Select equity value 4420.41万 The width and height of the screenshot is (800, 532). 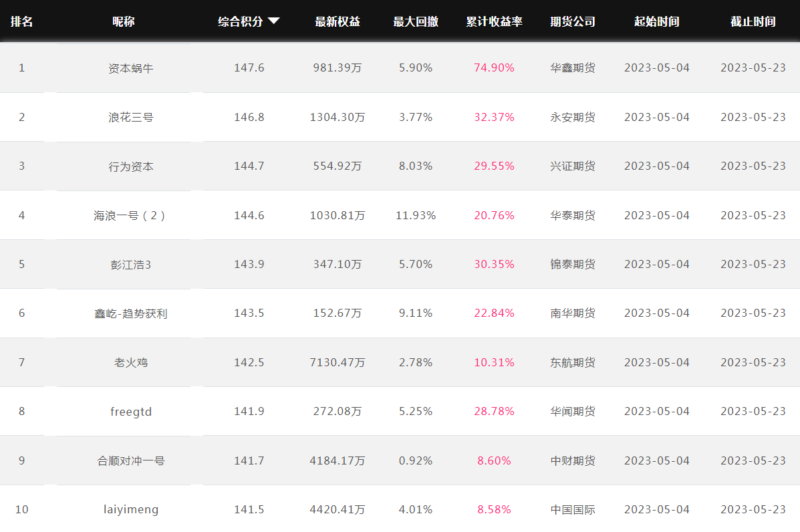coord(338,509)
